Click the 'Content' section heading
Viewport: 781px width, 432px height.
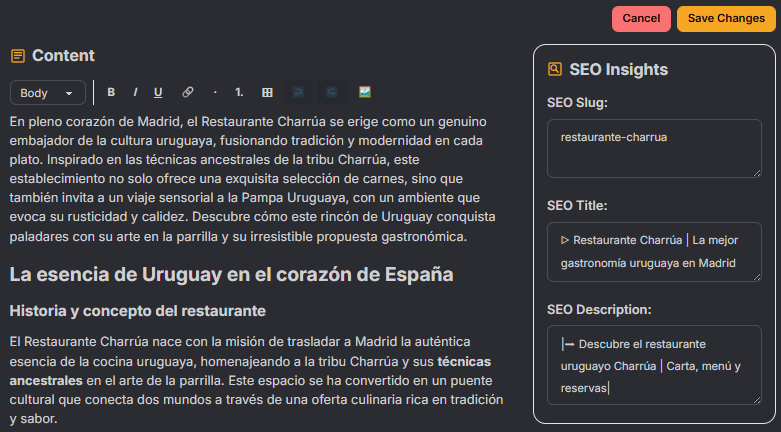pos(63,55)
